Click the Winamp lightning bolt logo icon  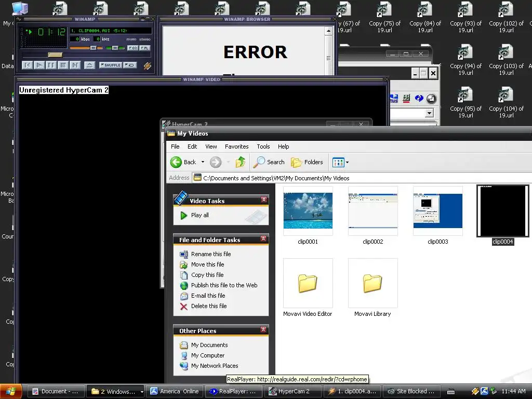147,65
